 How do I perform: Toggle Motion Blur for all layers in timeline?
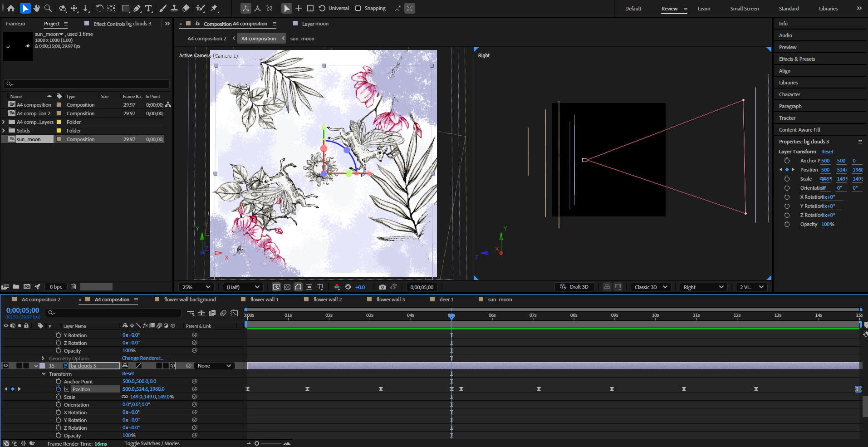click(223, 313)
